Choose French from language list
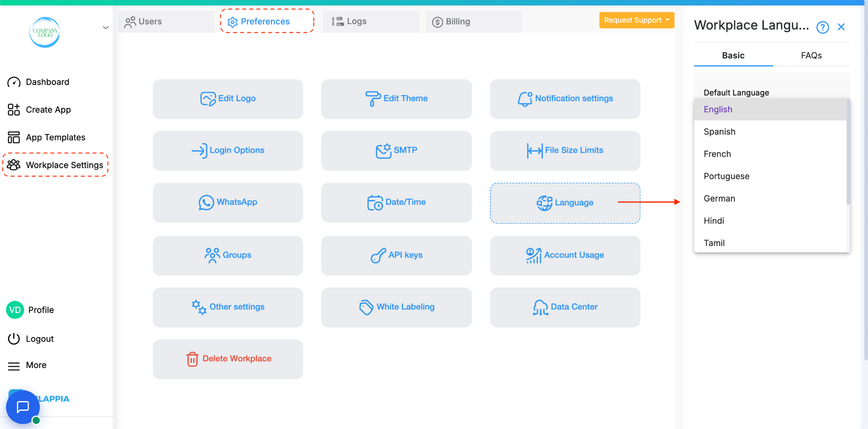Viewport: 868px width, 429px height. coord(770,154)
